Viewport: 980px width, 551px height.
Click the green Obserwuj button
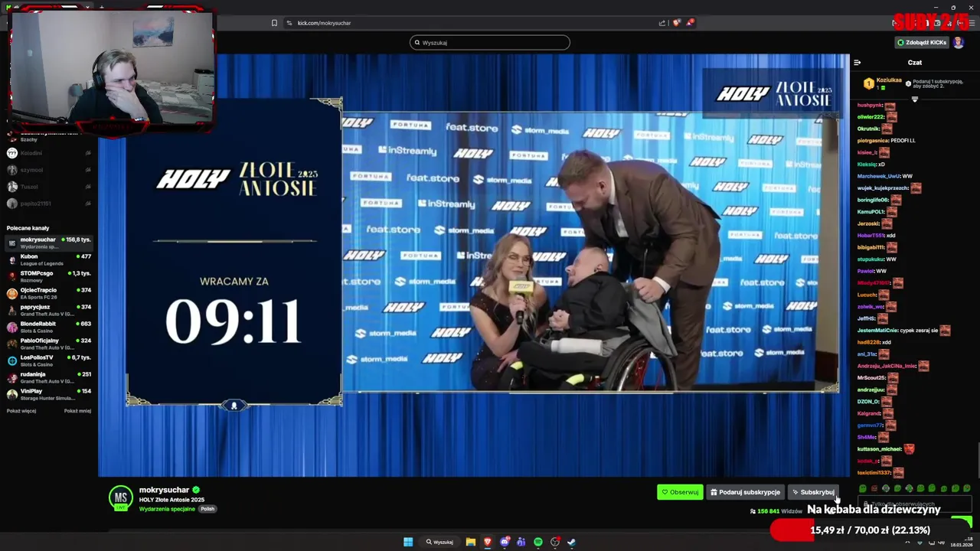tap(680, 492)
